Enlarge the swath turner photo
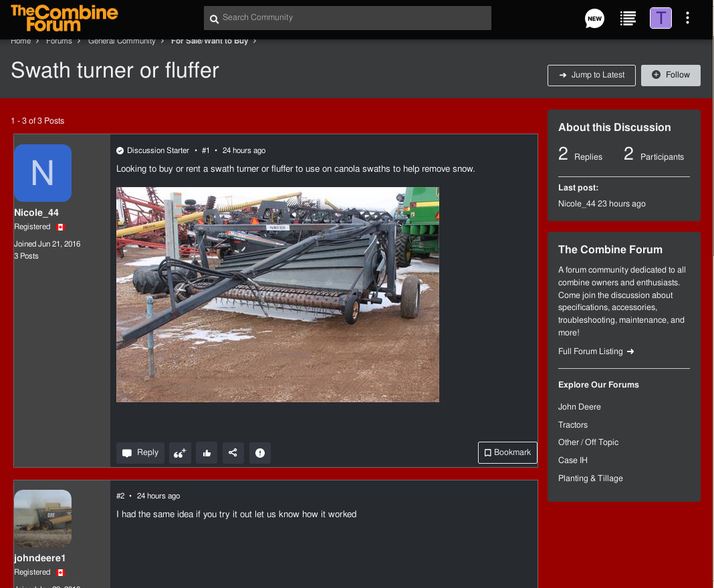714x588 pixels. click(x=277, y=295)
